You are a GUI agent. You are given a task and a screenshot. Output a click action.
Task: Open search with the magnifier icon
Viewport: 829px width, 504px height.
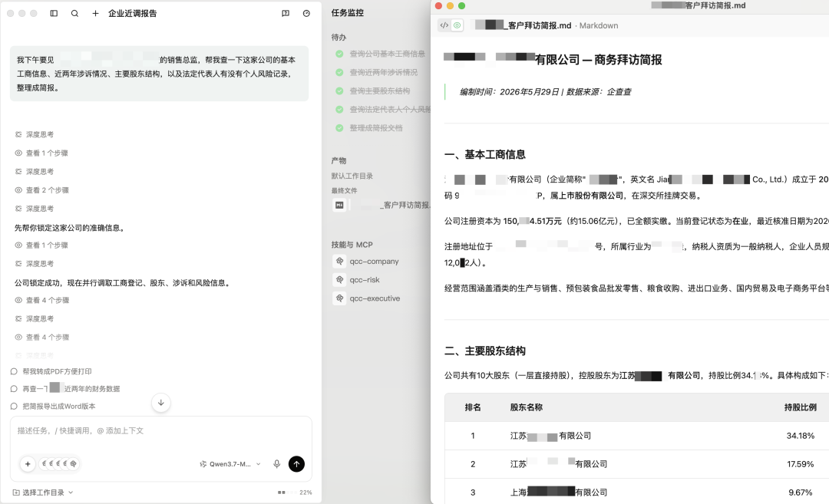(74, 13)
